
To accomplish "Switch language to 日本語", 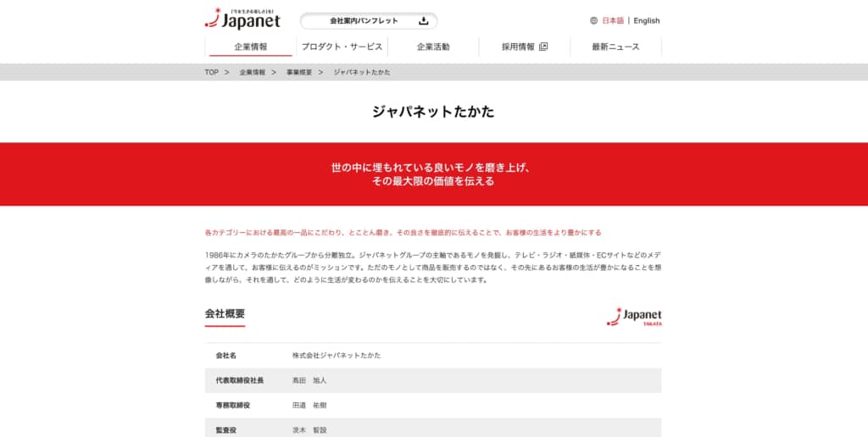I will tap(613, 20).
